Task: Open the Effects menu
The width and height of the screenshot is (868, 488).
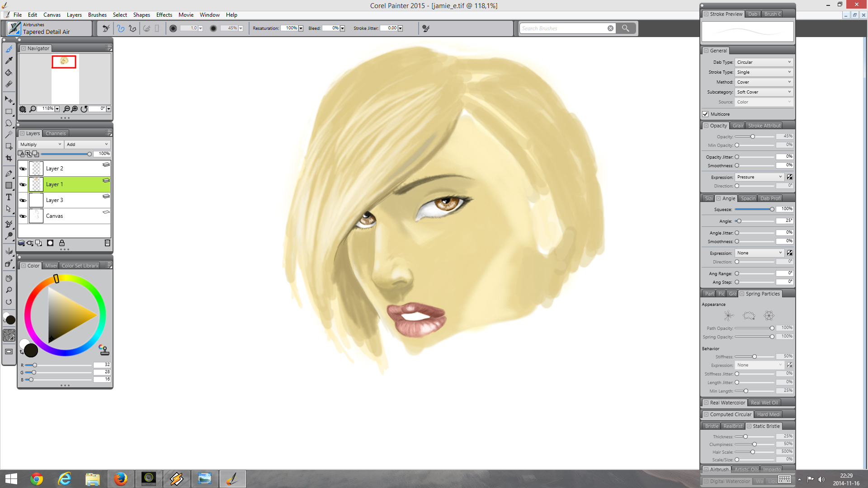Action: coord(164,15)
